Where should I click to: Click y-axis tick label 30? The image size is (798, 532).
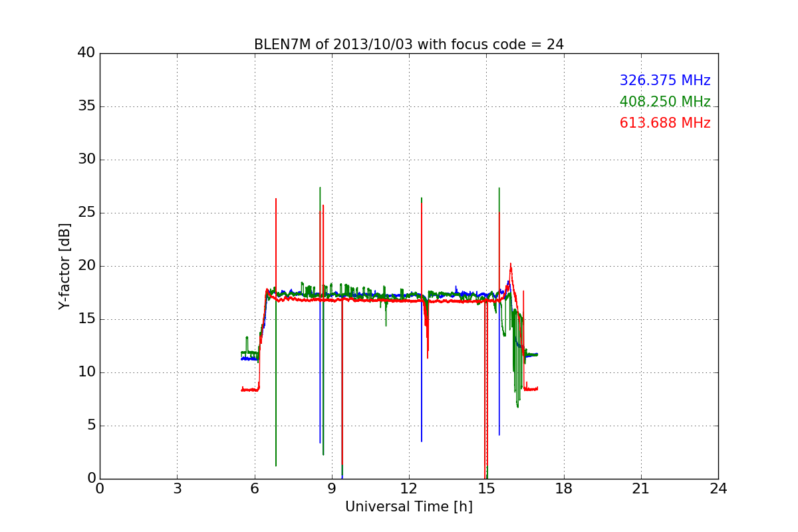pyautogui.click(x=86, y=160)
